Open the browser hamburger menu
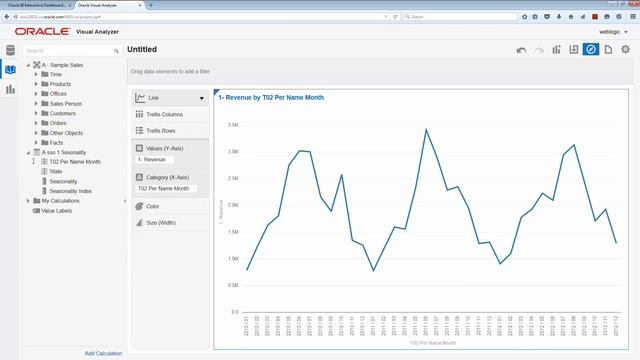Image resolution: width=640 pixels, height=360 pixels. (633, 17)
